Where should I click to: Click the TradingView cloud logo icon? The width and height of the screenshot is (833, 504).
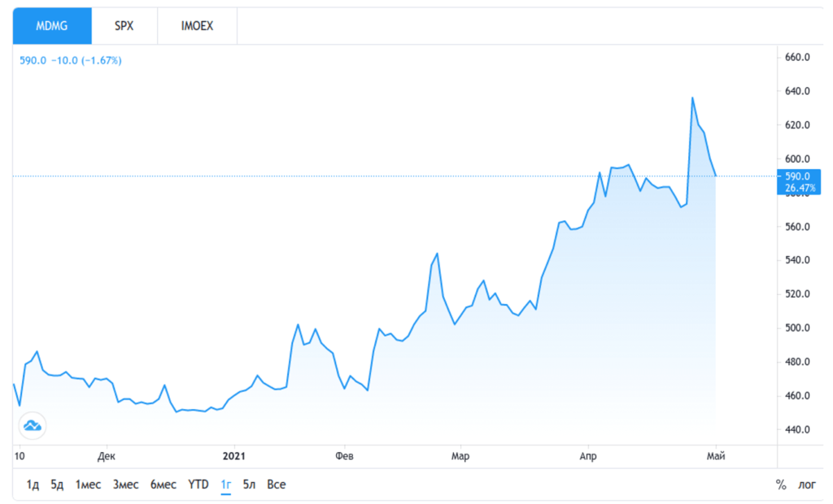(33, 425)
